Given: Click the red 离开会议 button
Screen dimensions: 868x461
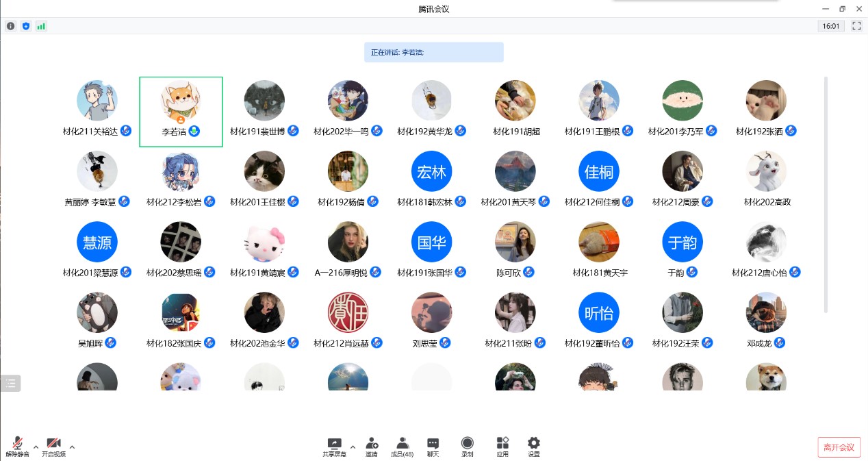Looking at the screenshot, I should (839, 447).
